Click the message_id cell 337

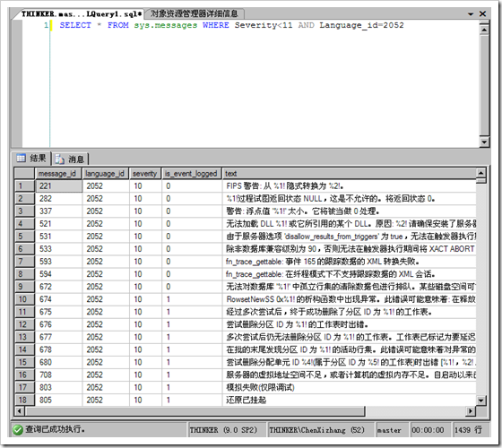[58, 211]
